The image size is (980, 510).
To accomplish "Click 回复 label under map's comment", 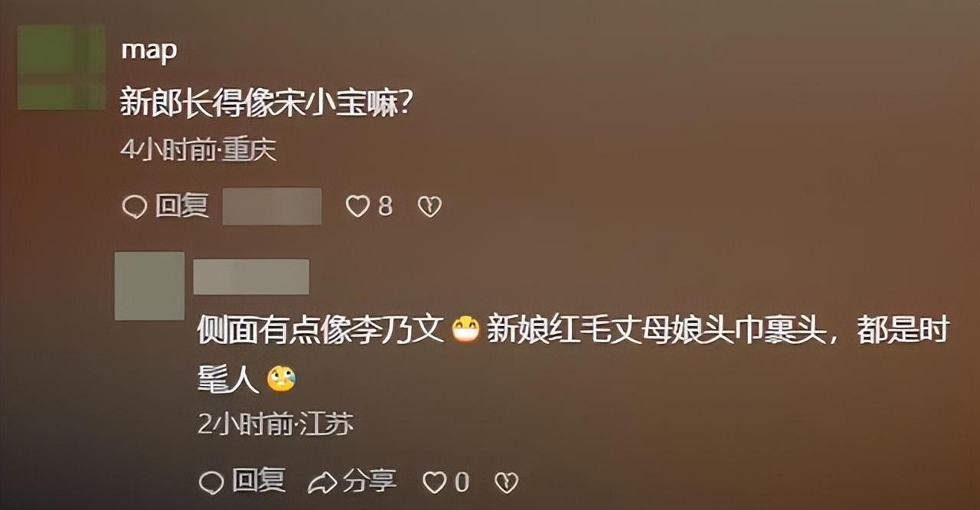I will point(182,205).
